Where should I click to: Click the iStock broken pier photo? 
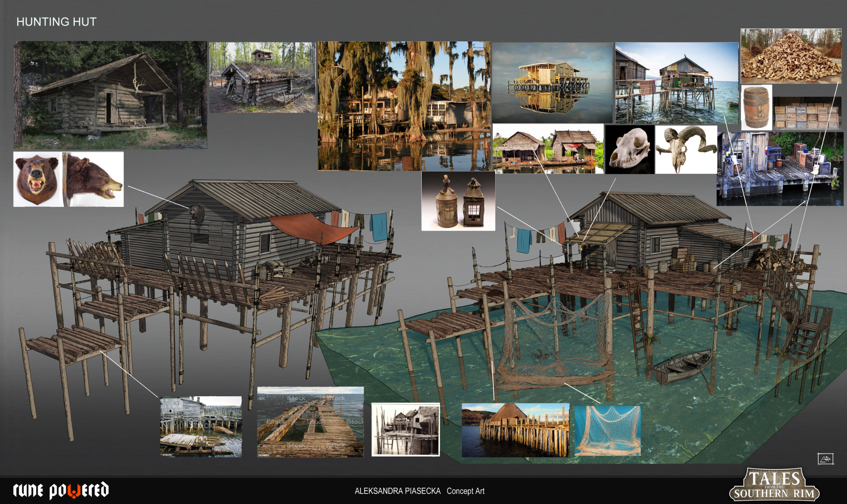coord(310,422)
